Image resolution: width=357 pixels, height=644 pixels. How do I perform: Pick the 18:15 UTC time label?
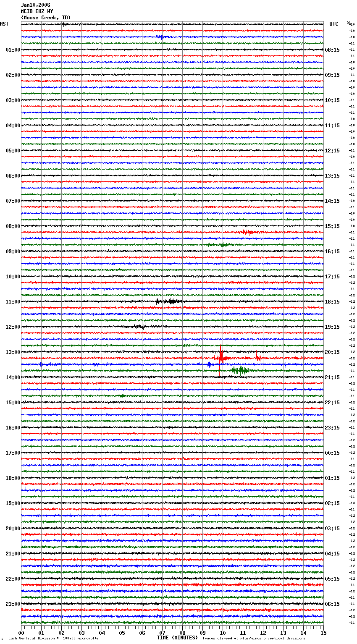(332, 302)
